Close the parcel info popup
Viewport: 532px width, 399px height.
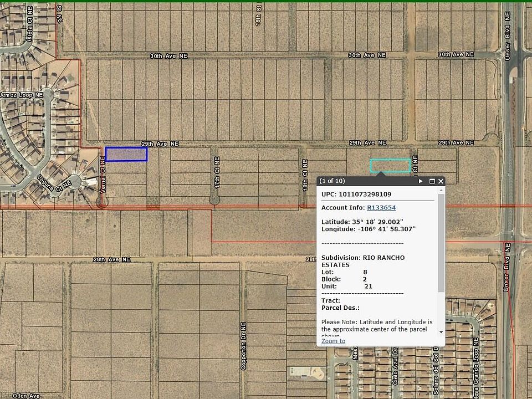(x=441, y=181)
